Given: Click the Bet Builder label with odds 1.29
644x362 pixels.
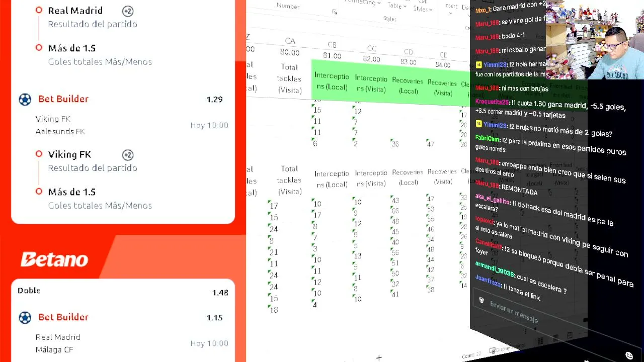Looking at the screenshot, I should click(63, 99).
